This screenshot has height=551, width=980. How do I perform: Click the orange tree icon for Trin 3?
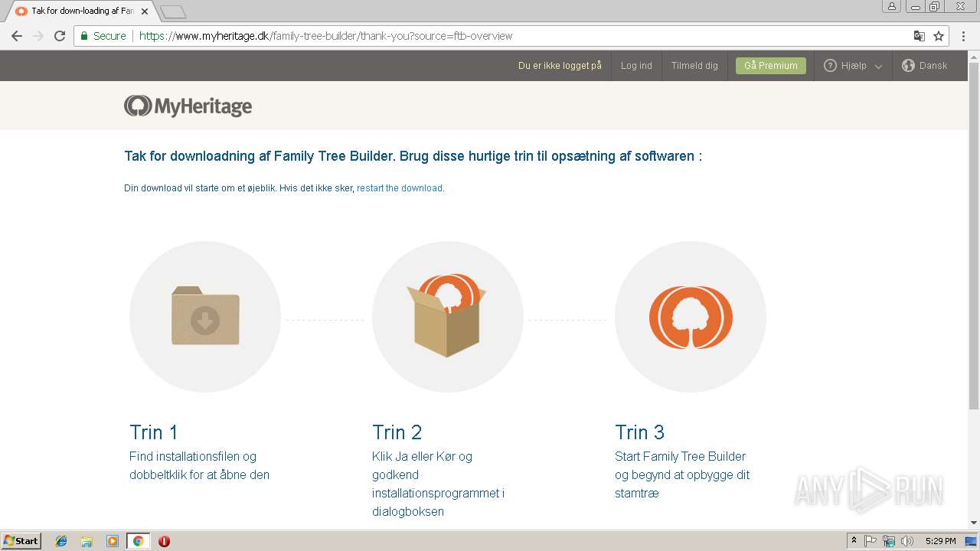tap(691, 317)
